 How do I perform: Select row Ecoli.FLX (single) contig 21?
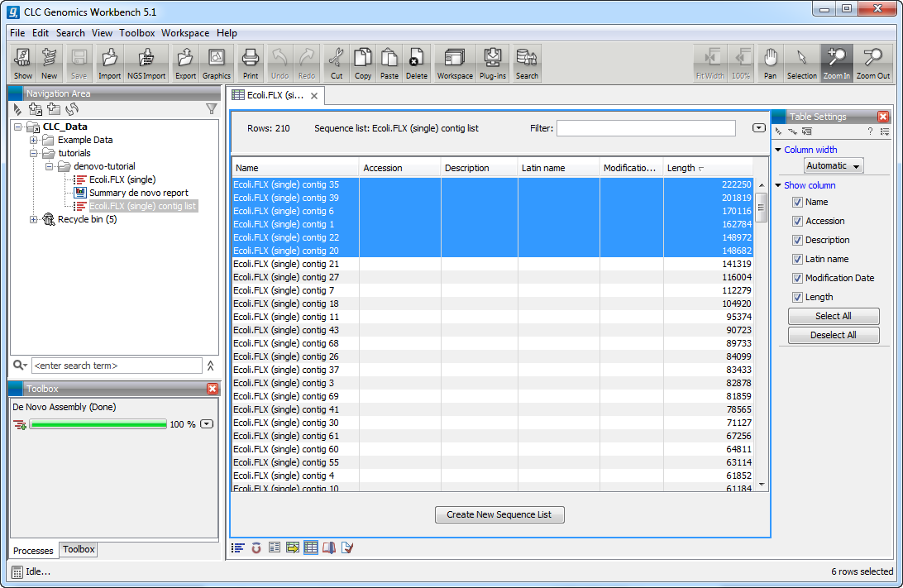[492, 265]
